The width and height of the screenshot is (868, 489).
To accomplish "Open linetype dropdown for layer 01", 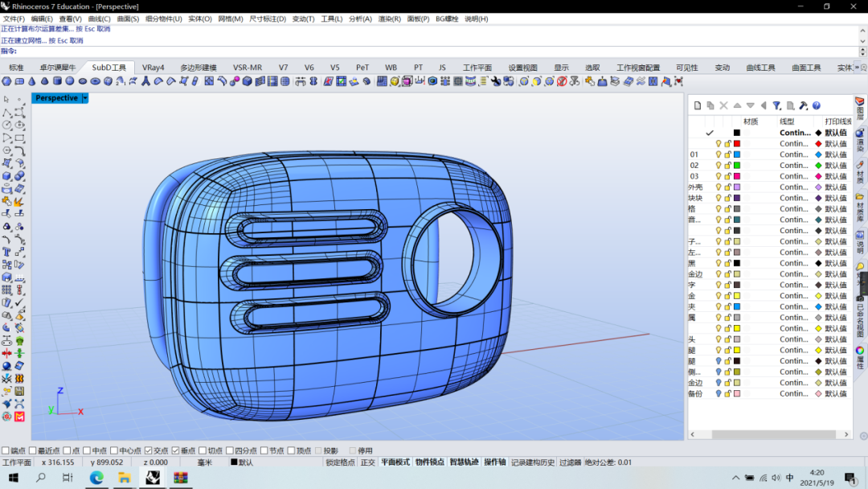I will click(x=794, y=154).
